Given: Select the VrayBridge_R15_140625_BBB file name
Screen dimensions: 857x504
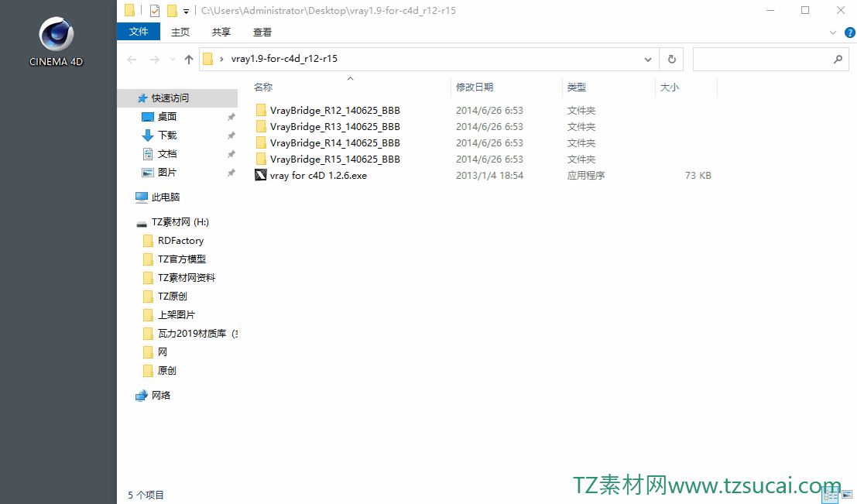Looking at the screenshot, I should (335, 159).
